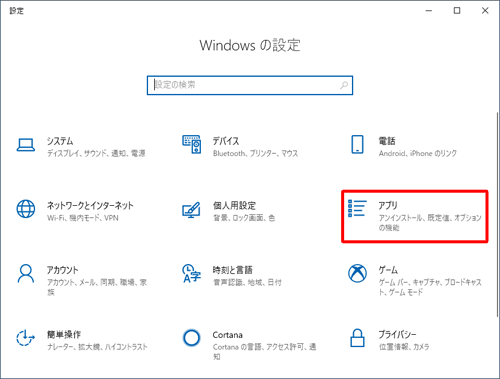Click the text アンインストール、既定値、オプションの機能
Image resolution: width=500 pixels, height=379 pixels.
pyautogui.click(x=430, y=223)
